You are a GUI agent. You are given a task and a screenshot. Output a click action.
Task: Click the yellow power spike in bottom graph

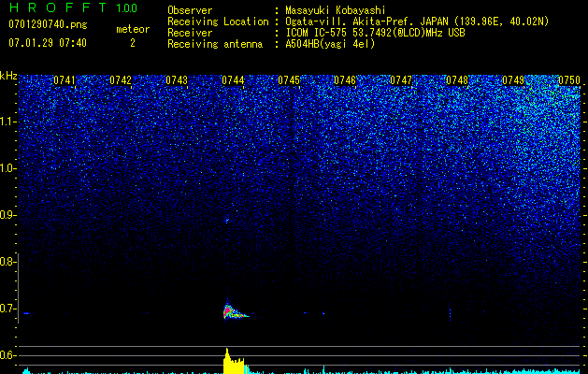pos(234,362)
